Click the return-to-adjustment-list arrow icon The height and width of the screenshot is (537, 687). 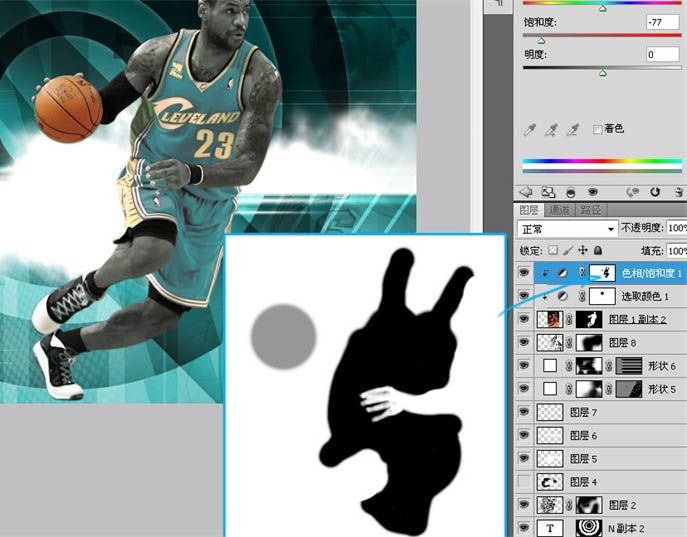[x=525, y=192]
